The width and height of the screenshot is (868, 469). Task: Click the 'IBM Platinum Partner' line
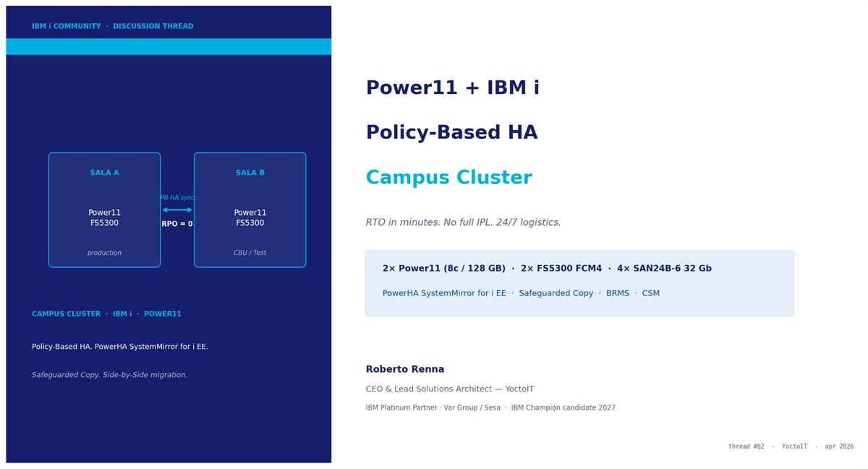(490, 408)
